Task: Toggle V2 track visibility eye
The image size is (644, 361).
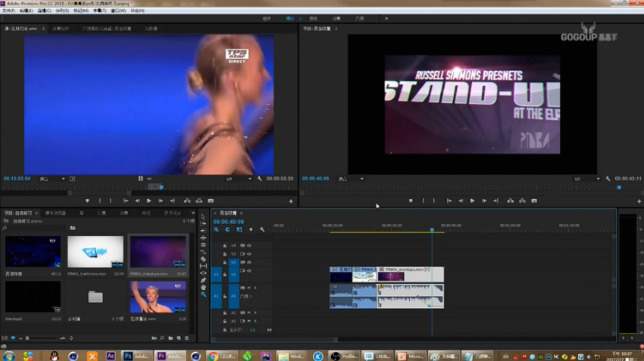Action: tap(249, 263)
